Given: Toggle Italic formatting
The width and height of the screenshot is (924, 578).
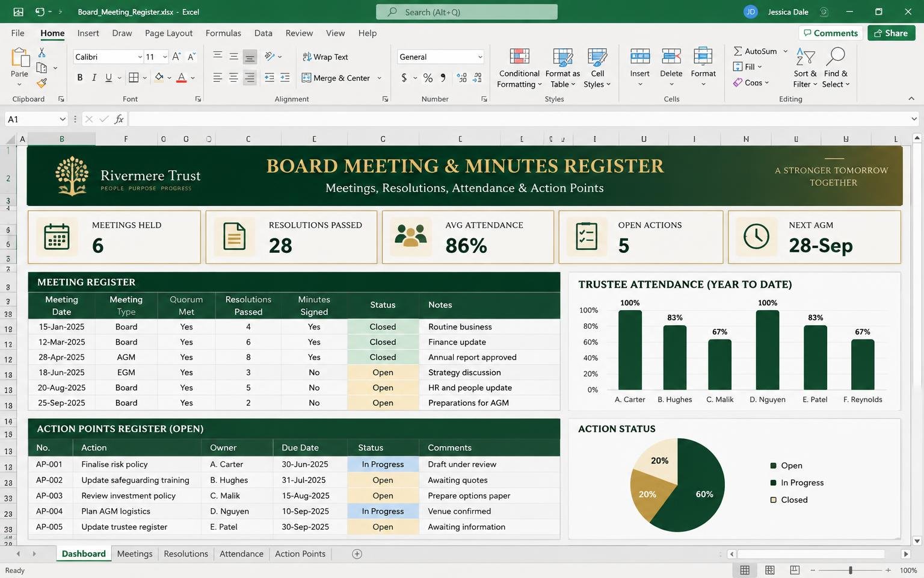Looking at the screenshot, I should tap(94, 78).
